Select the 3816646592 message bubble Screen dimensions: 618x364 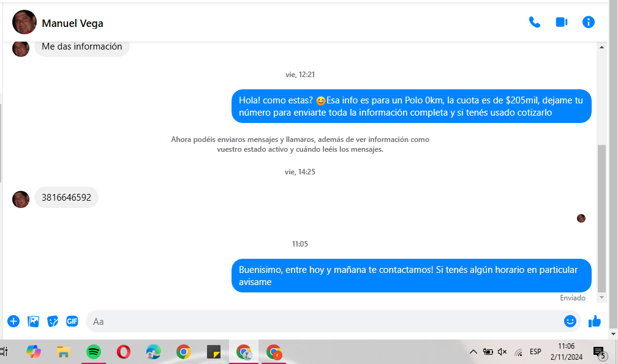(x=66, y=197)
